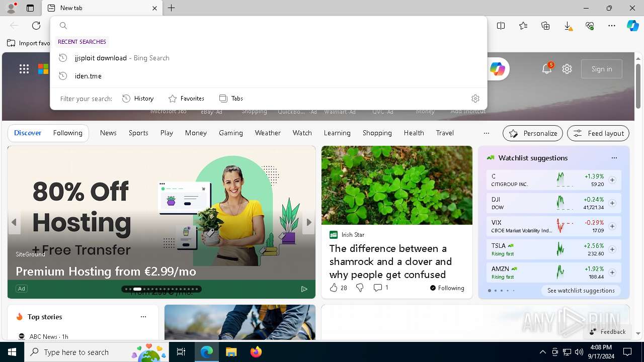Toggle Following for Irish Star
The width and height of the screenshot is (644, 362).
coord(447,288)
